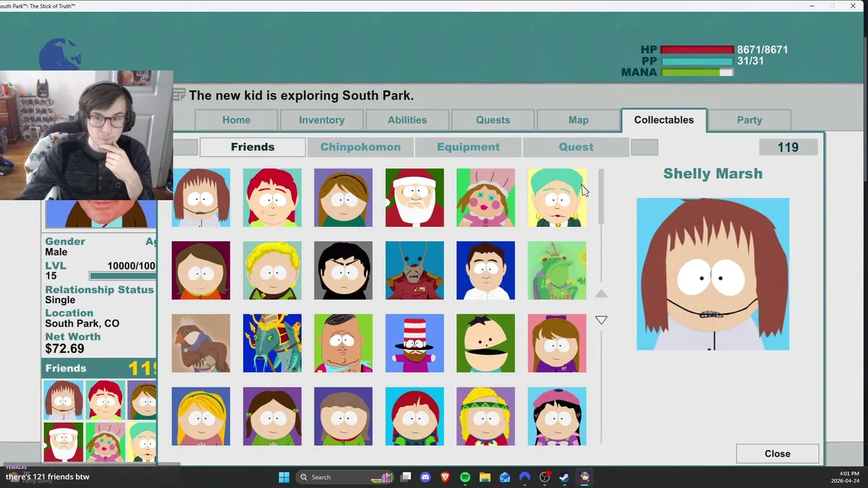
Task: Click the faded up arrow of the friends list
Action: [x=601, y=293]
